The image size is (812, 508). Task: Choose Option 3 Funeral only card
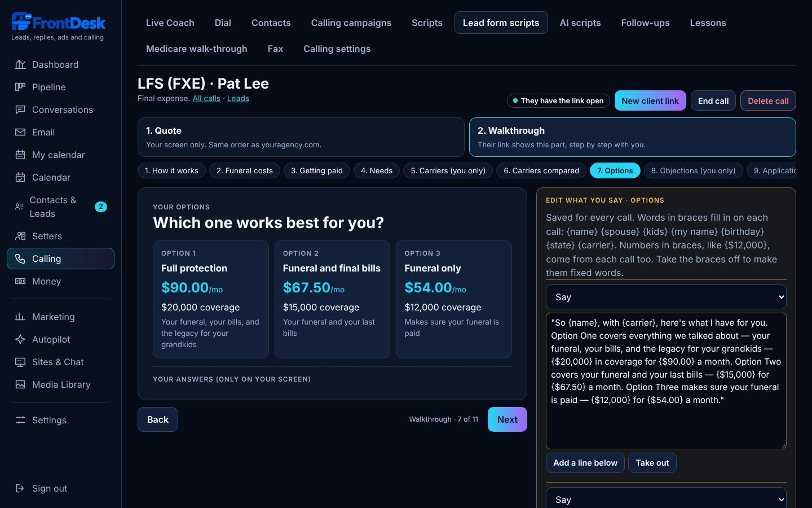pos(454,299)
